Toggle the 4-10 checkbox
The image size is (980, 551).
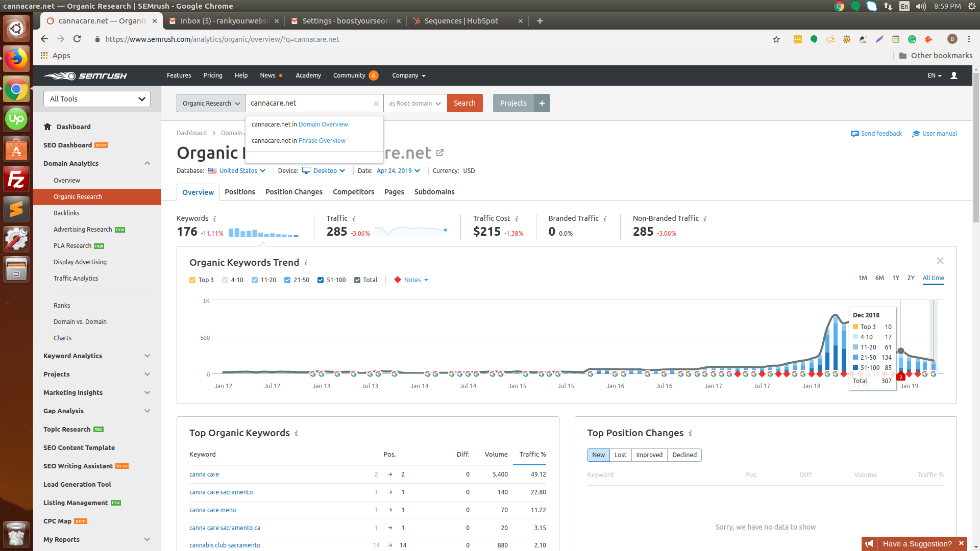(225, 280)
